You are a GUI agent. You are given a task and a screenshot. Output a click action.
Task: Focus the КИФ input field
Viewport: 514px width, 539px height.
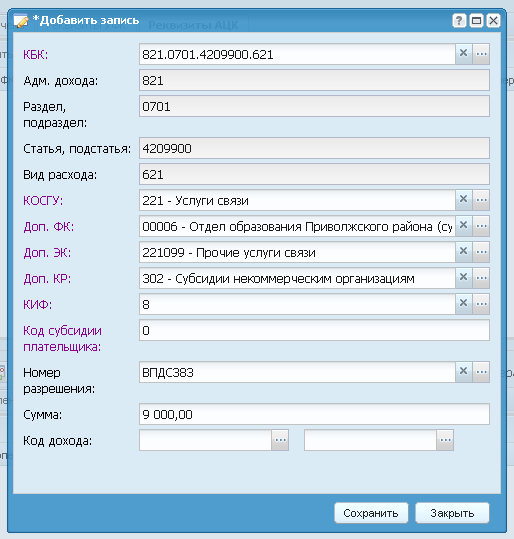click(x=297, y=304)
